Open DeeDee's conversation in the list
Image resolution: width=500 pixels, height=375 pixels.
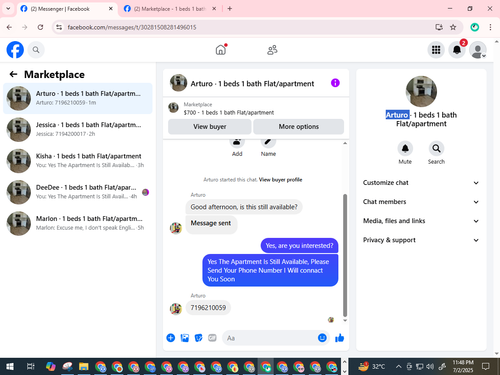coord(78,192)
